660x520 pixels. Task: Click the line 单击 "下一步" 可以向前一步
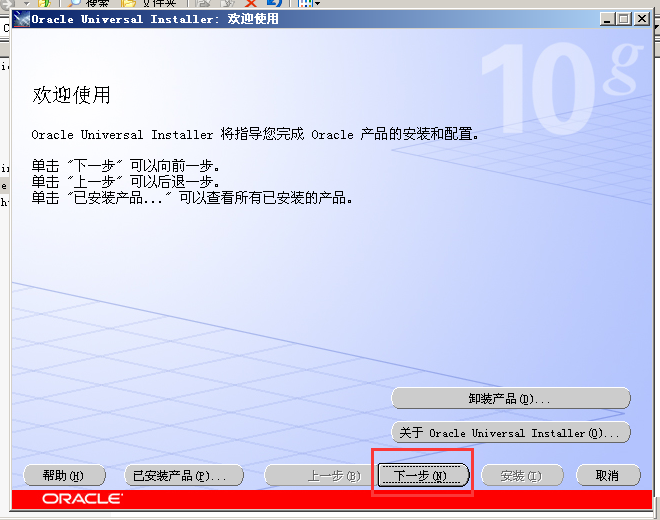[x=125, y=165]
